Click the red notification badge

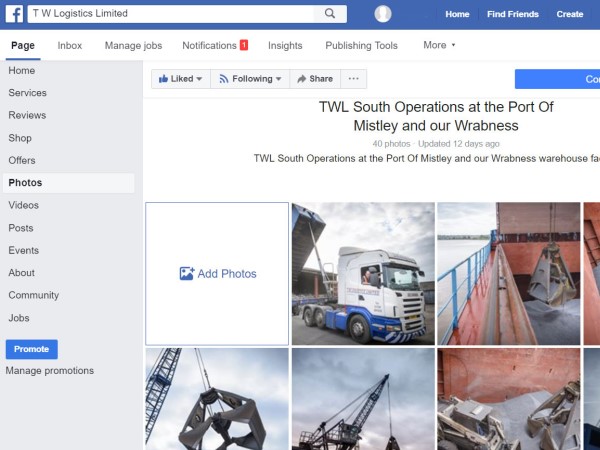[244, 45]
